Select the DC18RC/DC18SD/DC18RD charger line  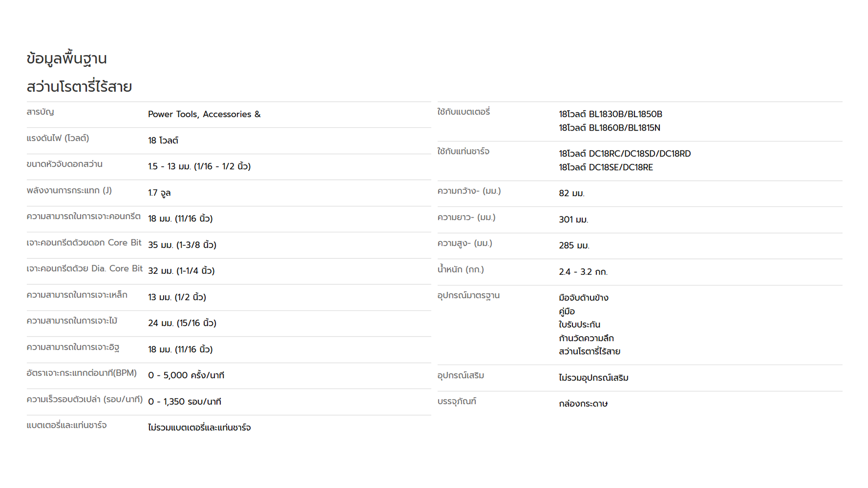coord(625,154)
